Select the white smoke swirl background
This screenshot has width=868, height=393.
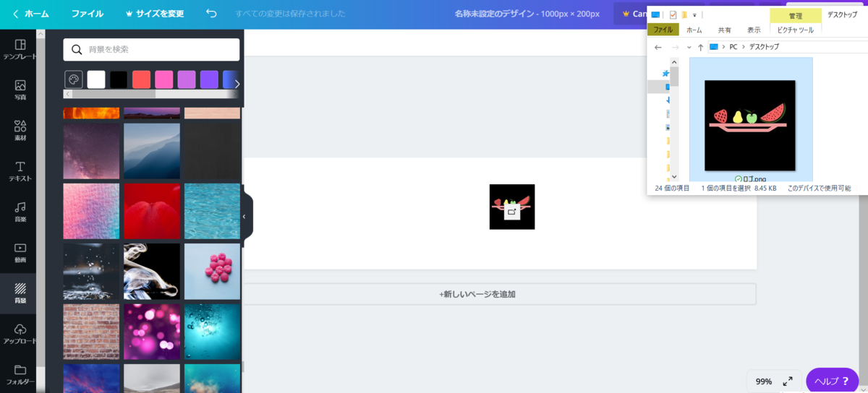[x=152, y=272]
